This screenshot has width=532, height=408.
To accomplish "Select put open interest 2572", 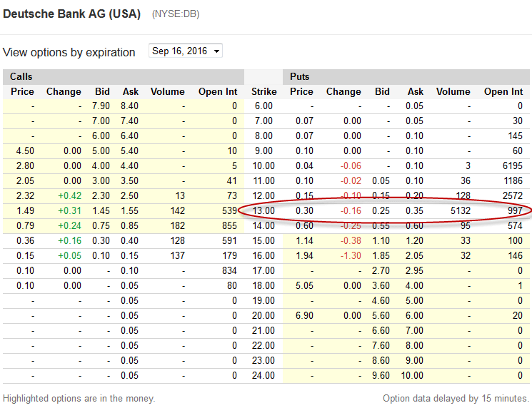I will click(512, 196).
